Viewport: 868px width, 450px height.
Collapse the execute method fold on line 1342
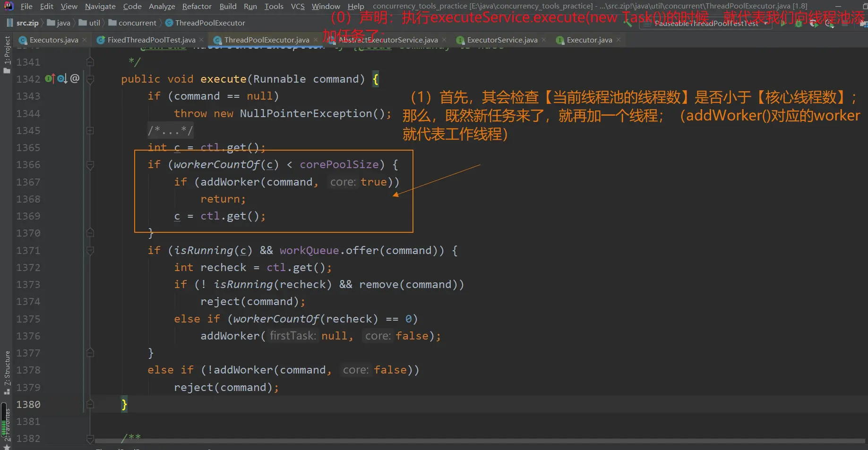tap(90, 79)
